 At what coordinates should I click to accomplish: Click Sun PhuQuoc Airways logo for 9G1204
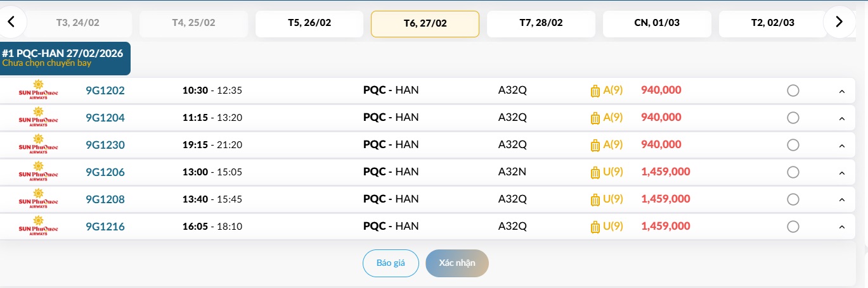[x=38, y=118]
